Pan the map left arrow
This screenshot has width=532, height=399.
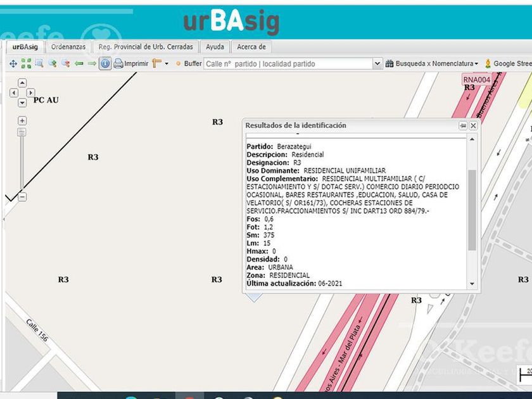coord(13,92)
